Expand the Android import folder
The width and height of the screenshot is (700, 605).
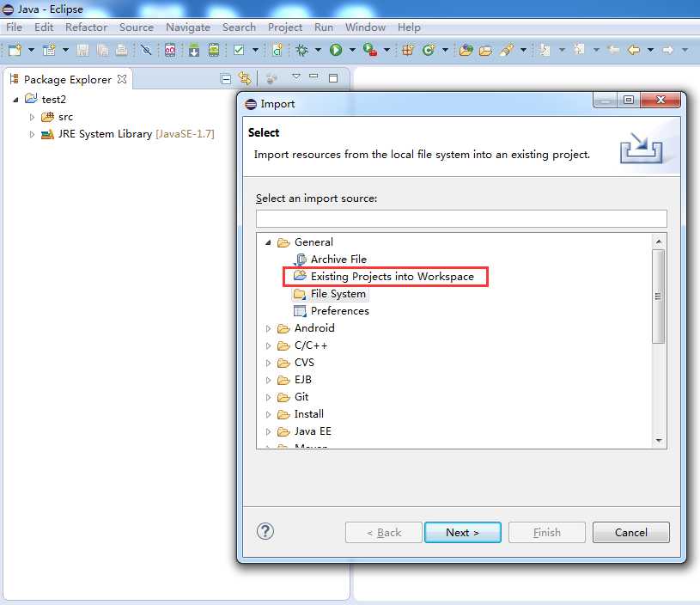pyautogui.click(x=268, y=328)
